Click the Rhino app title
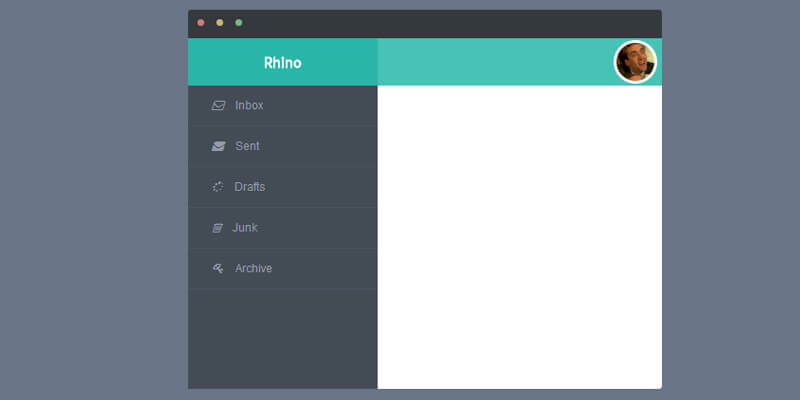This screenshot has height=400, width=800. pyautogui.click(x=283, y=63)
